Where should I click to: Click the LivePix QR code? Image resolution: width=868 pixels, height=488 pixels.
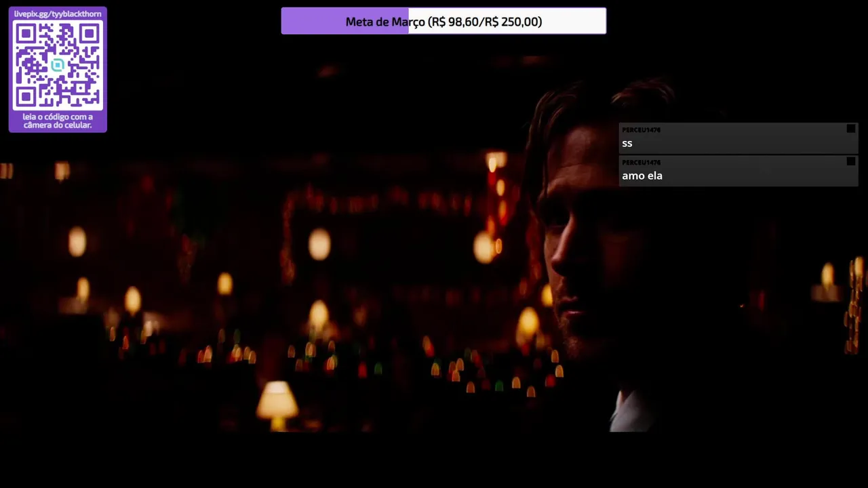pos(58,65)
